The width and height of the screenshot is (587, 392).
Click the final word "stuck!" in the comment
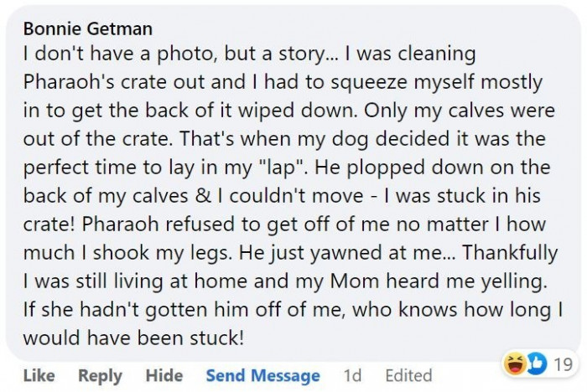tap(217, 338)
